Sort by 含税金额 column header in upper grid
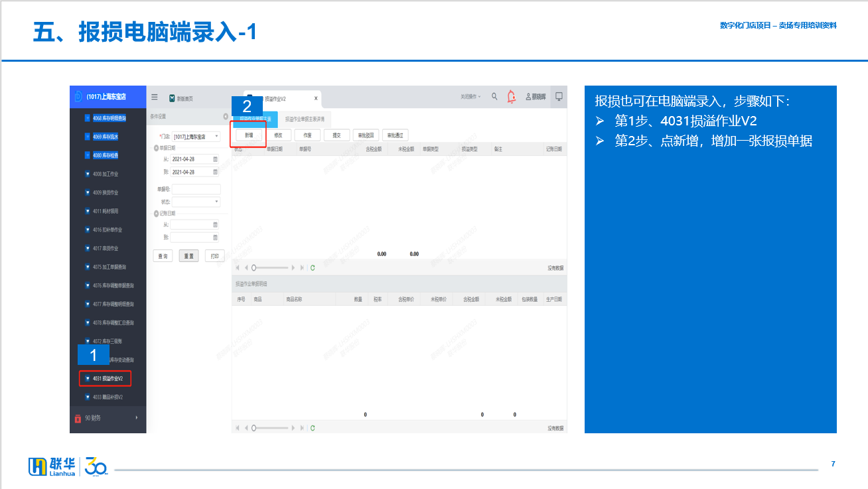Viewport: 868px width, 489px height. click(x=373, y=149)
